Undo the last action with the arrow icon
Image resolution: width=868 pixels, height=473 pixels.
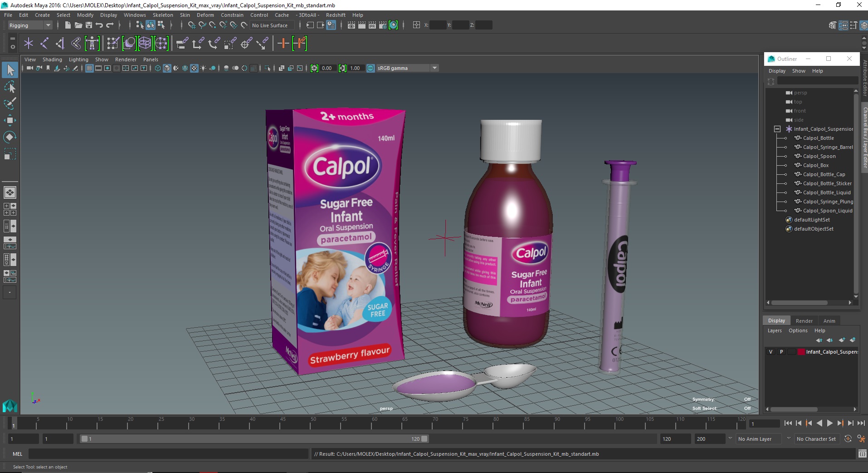99,25
